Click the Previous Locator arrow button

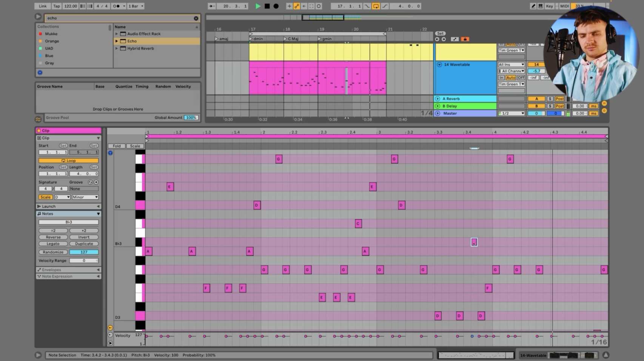437,39
